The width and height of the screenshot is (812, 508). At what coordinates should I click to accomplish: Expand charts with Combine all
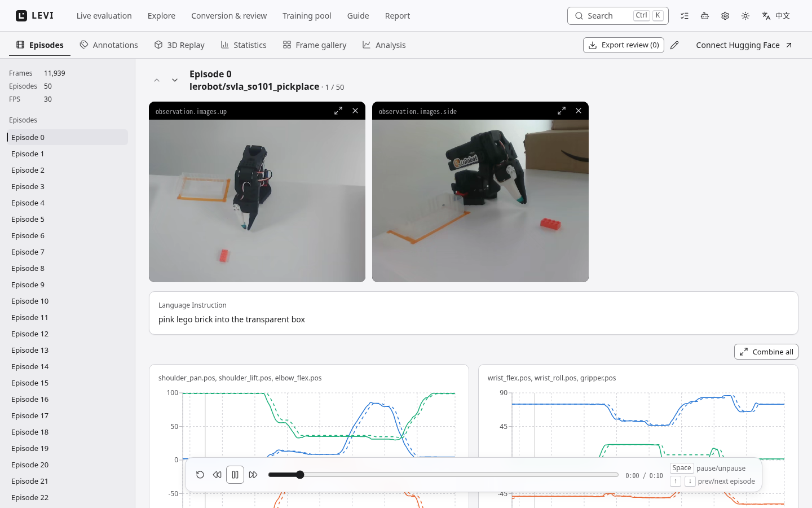coord(766,352)
